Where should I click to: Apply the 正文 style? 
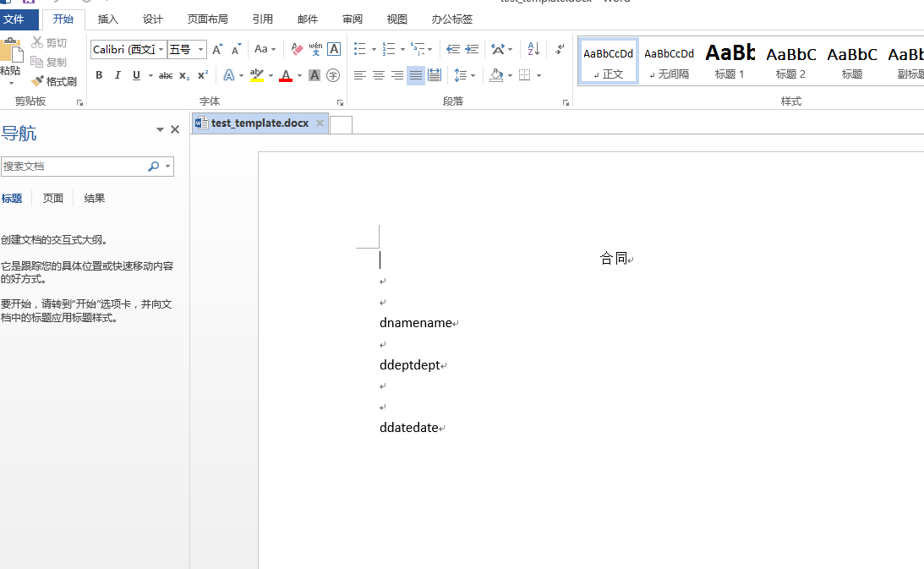[609, 61]
